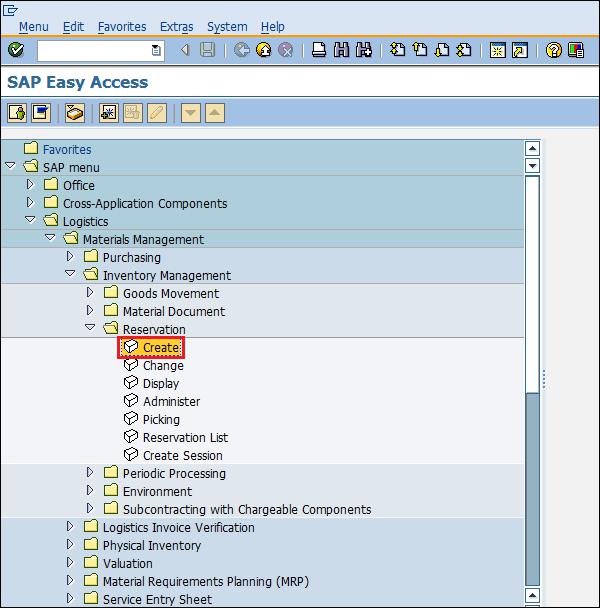The image size is (600, 608).
Task: Click the Customize Local Layout icon
Action: coord(576,50)
